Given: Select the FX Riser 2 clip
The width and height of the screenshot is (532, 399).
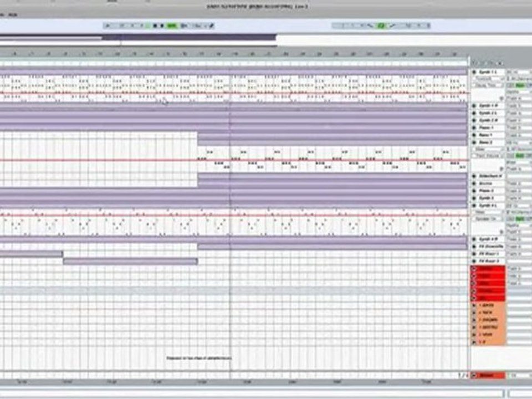Looking at the screenshot, I should coord(130,261).
